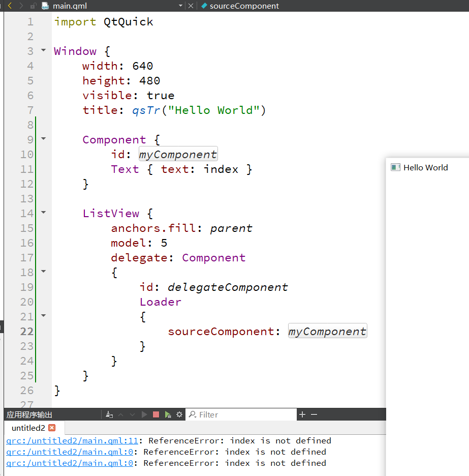Close the main.qml document
The image size is (469, 476).
(191, 6)
